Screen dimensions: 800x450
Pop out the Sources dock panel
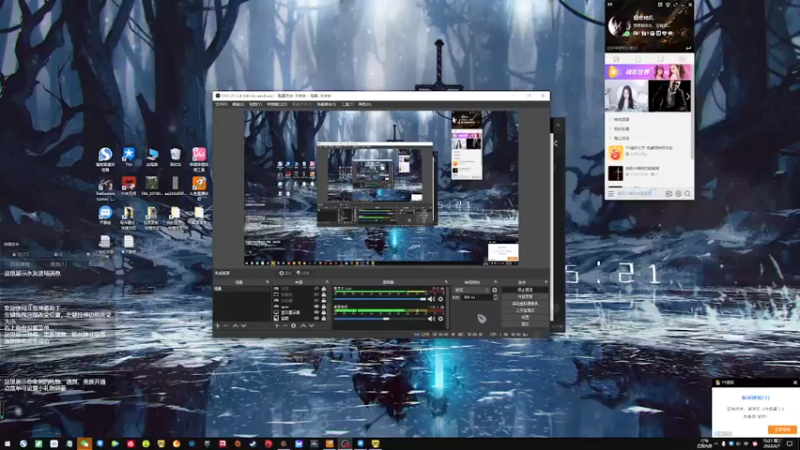[x=327, y=282]
